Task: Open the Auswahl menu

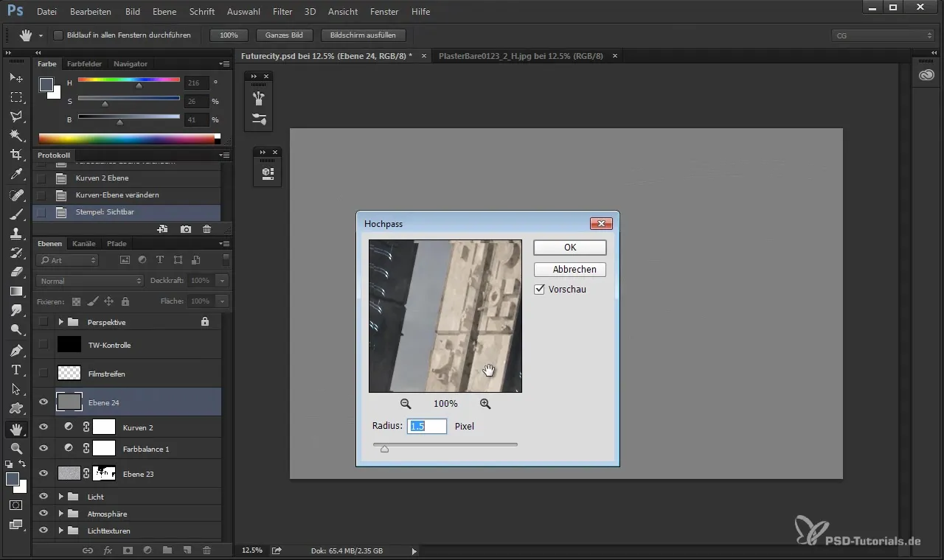Action: click(x=243, y=12)
